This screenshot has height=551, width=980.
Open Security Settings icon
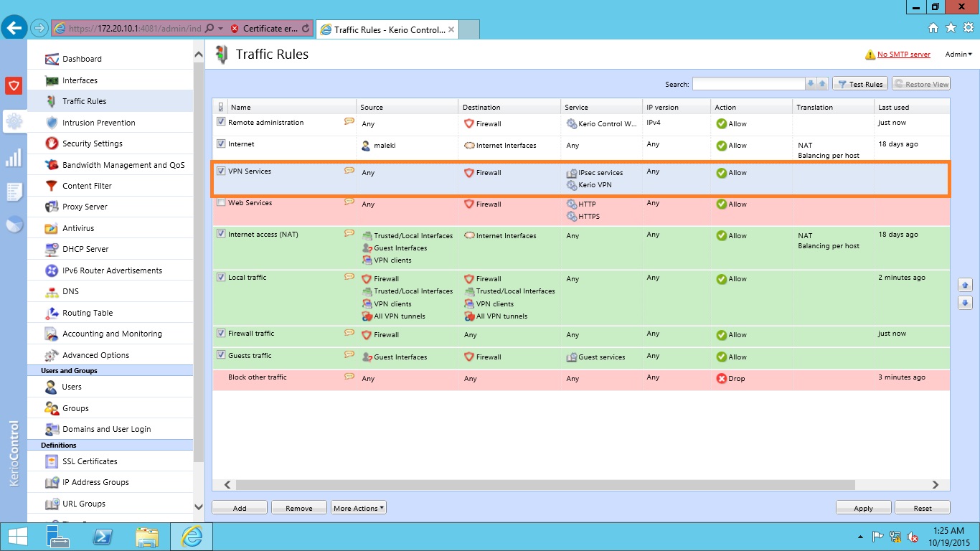[x=51, y=143]
